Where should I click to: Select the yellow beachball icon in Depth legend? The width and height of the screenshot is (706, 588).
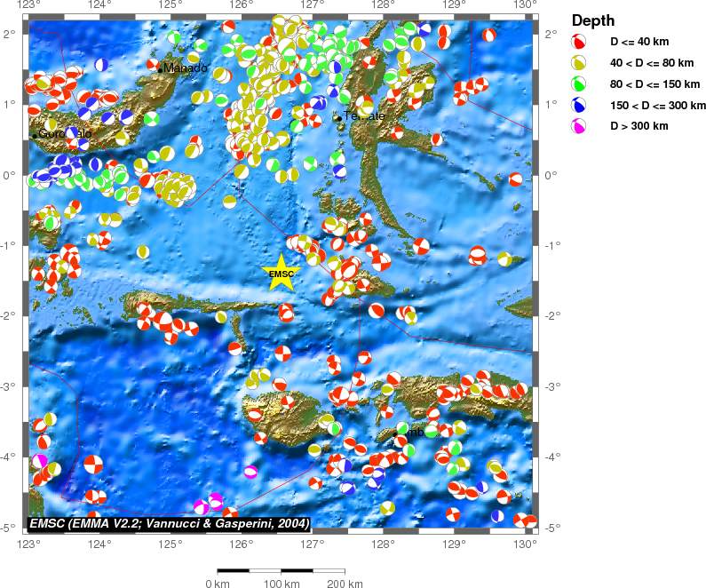click(579, 63)
